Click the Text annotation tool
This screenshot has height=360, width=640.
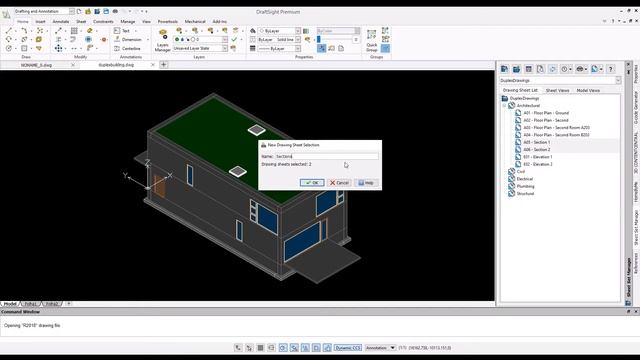point(122,31)
